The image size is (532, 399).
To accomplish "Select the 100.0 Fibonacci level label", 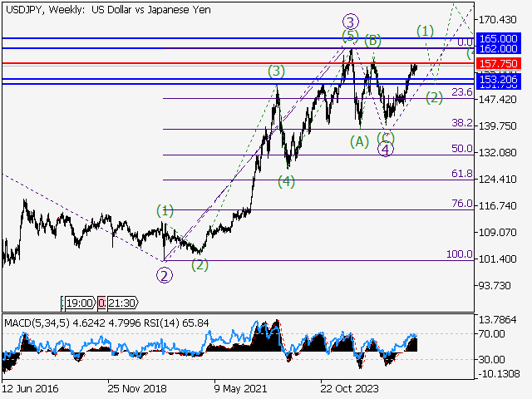I will [459, 254].
